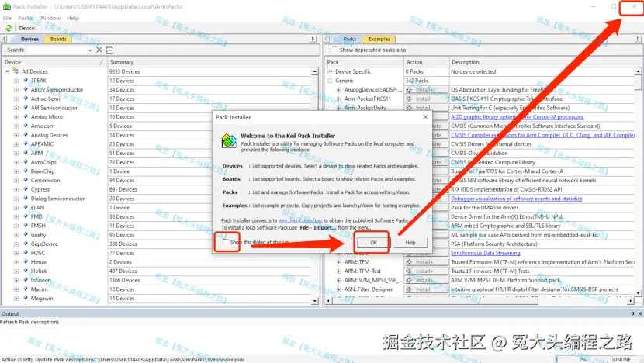The image size is (644, 363).
Task: Click the GigaDevice vendor icon
Action: 26,244
